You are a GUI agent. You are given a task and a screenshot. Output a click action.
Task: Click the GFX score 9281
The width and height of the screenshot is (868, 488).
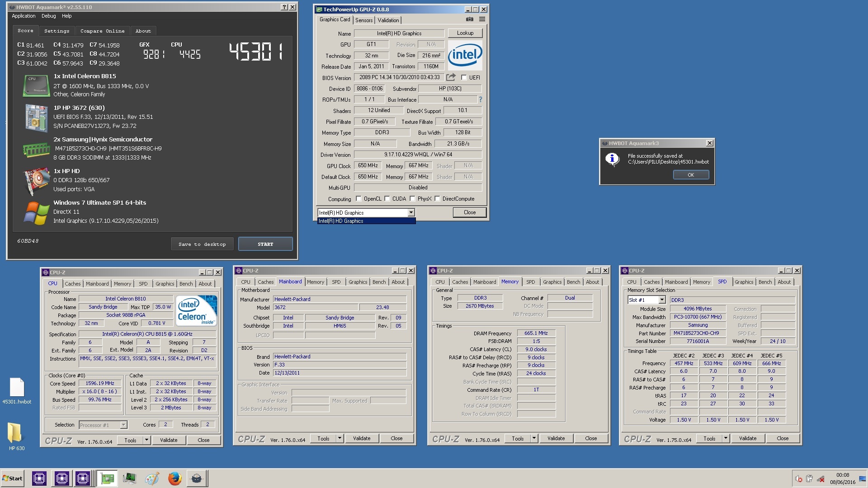tap(154, 54)
